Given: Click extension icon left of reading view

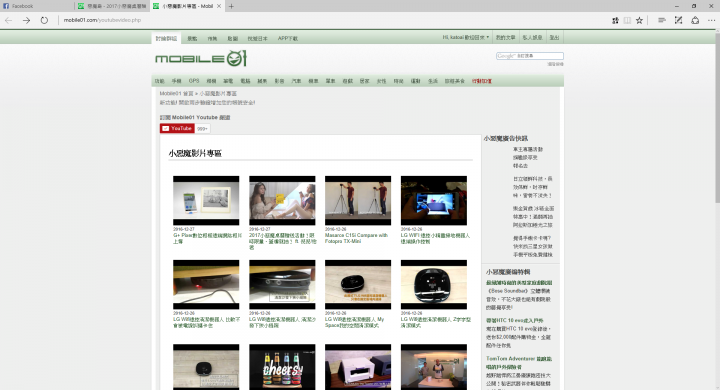Looking at the screenshot, I should (x=615, y=20).
